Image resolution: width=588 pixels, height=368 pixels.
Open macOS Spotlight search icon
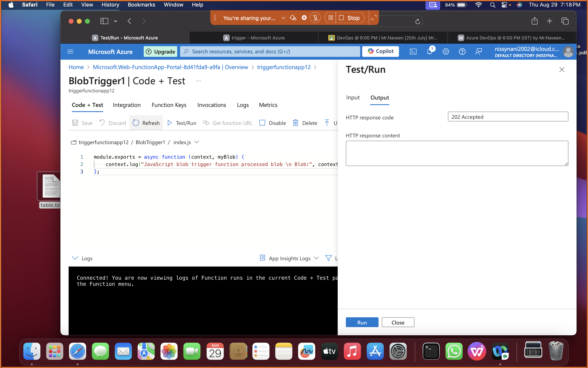tap(492, 5)
